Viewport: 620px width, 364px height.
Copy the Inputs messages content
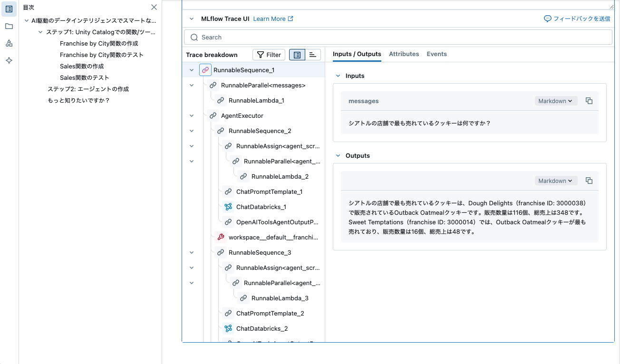click(x=589, y=101)
